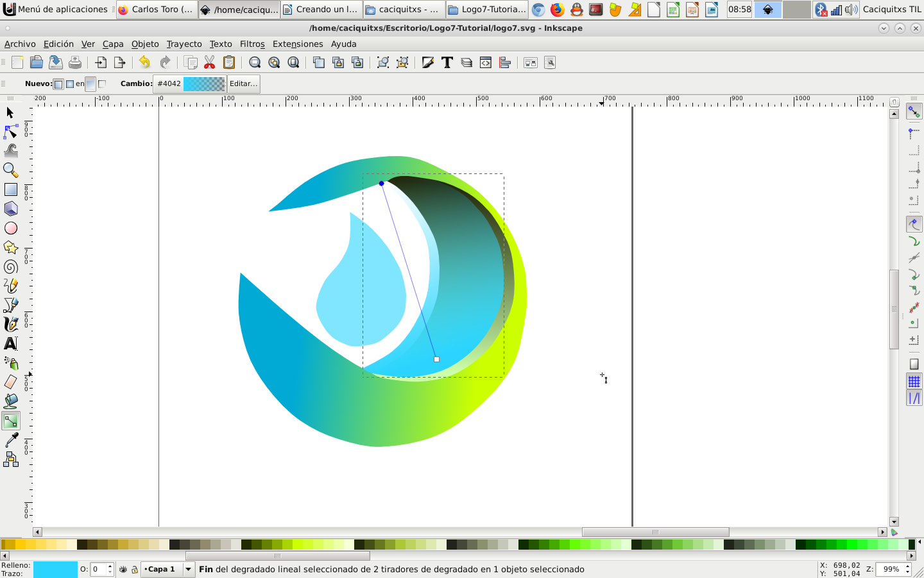Open the Trayecto menu
Viewport: 924px width, 578px height.
coord(184,44)
